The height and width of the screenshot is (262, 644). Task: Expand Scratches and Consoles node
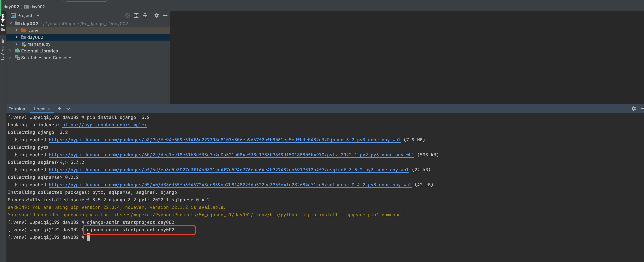point(10,57)
